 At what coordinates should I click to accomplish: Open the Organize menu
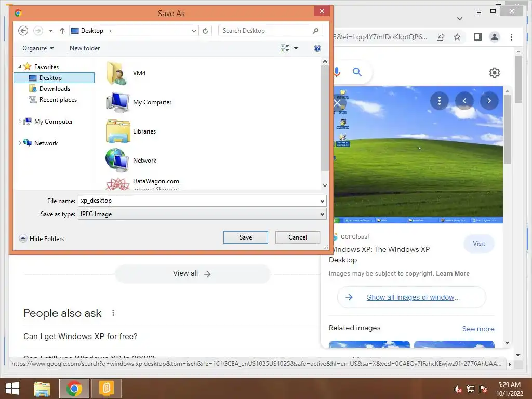[38, 48]
